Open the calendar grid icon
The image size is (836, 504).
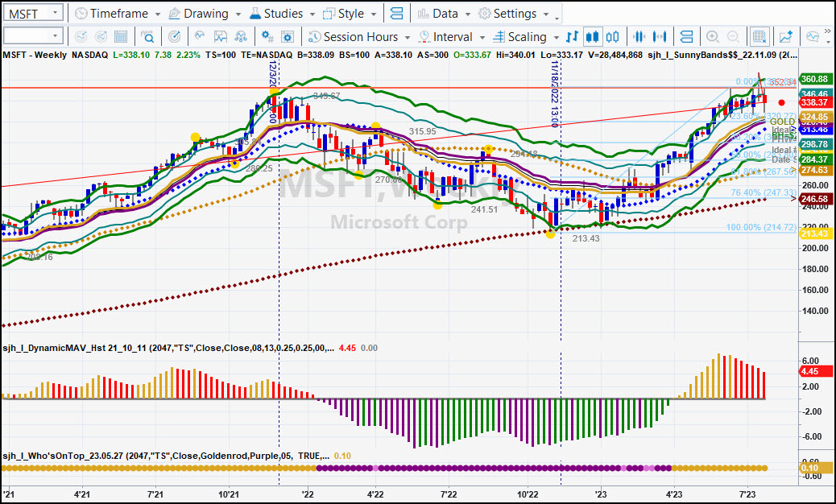pyautogui.click(x=121, y=37)
